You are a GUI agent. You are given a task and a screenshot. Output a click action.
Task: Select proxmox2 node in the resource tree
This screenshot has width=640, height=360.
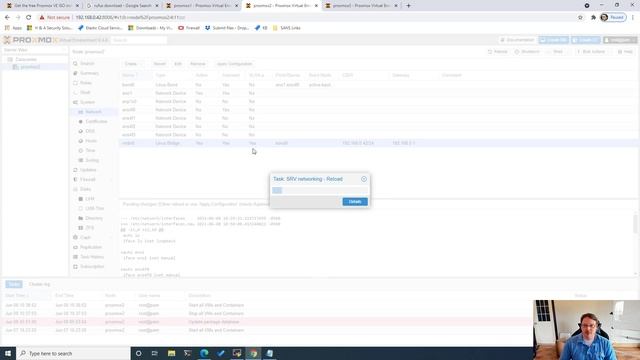tap(30, 67)
